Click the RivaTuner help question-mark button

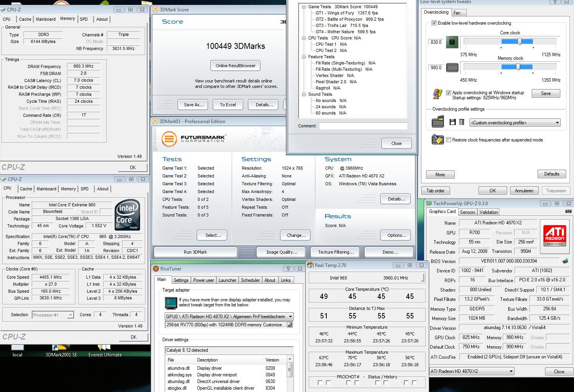point(288,268)
